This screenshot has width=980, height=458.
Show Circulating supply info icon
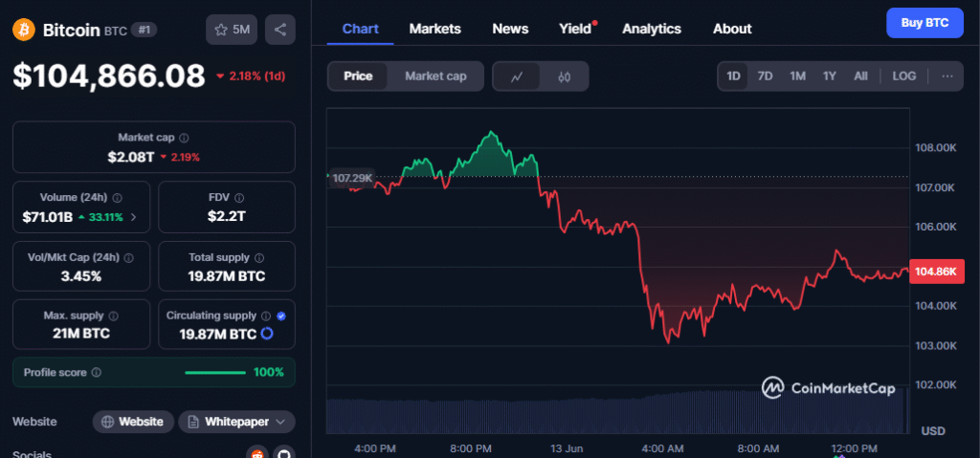point(266,316)
